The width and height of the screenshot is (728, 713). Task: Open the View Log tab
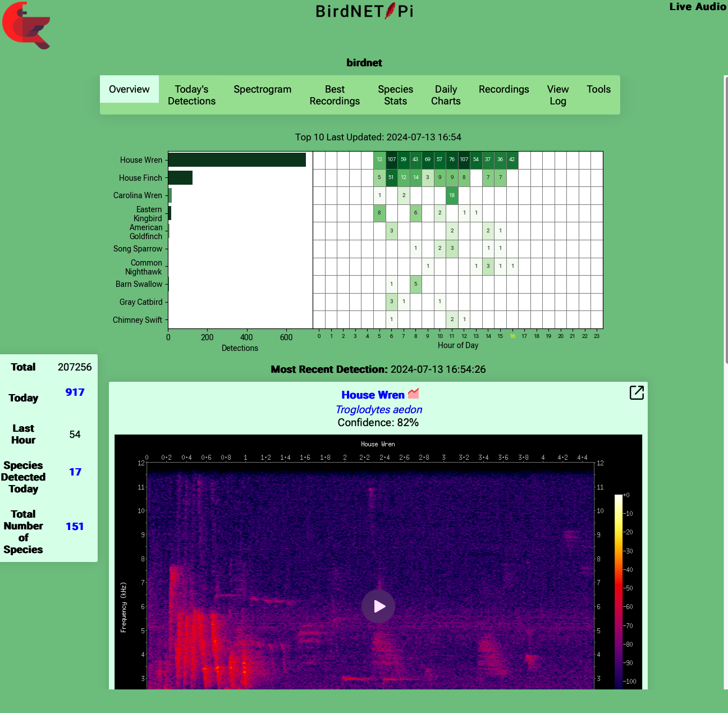coord(557,95)
